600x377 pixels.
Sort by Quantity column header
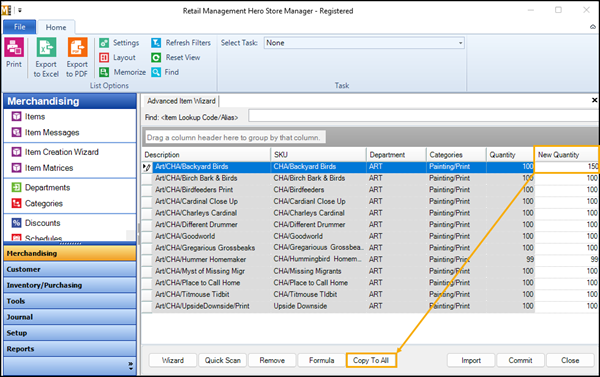[510, 155]
